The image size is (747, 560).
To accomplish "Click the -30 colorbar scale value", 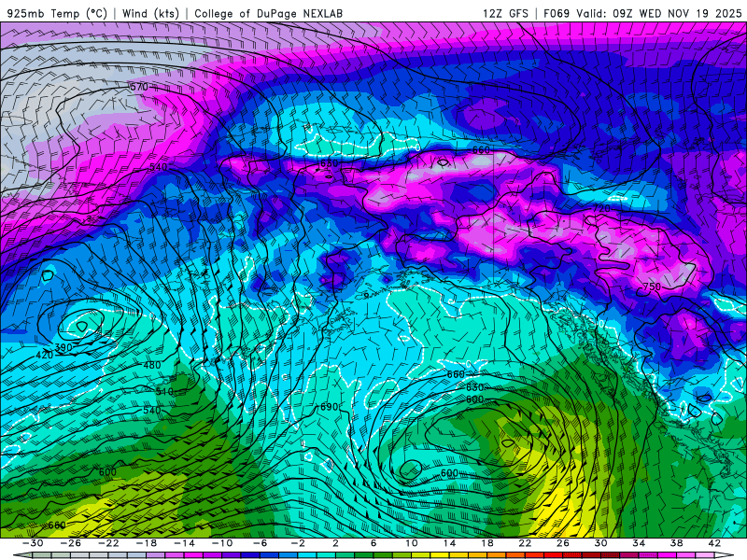I will [33, 543].
